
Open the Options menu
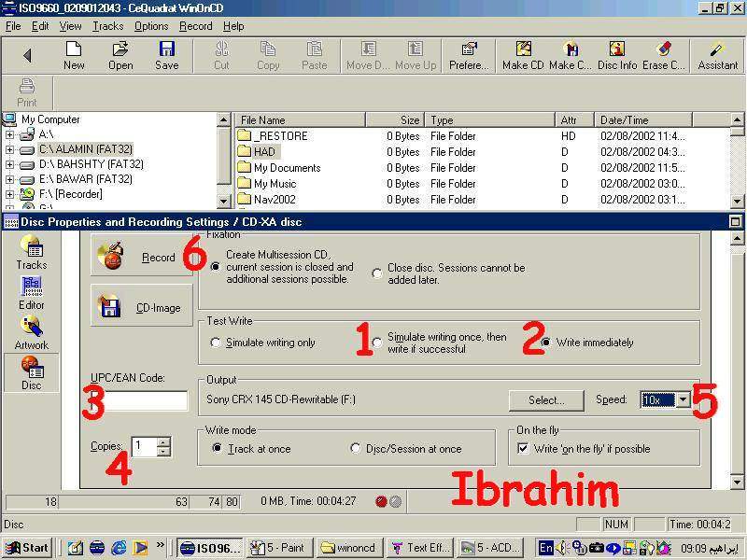(x=151, y=26)
